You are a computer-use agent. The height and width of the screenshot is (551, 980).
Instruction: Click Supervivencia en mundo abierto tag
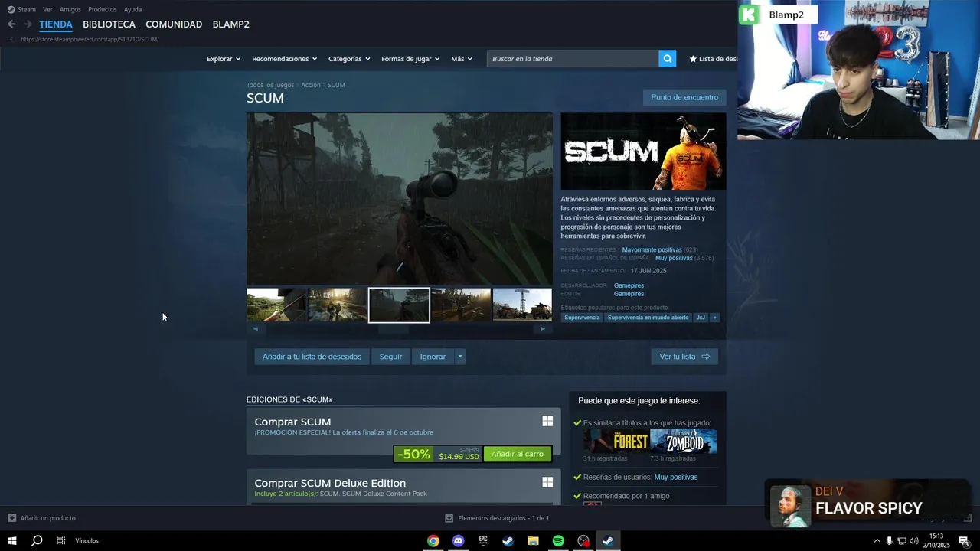tap(648, 318)
